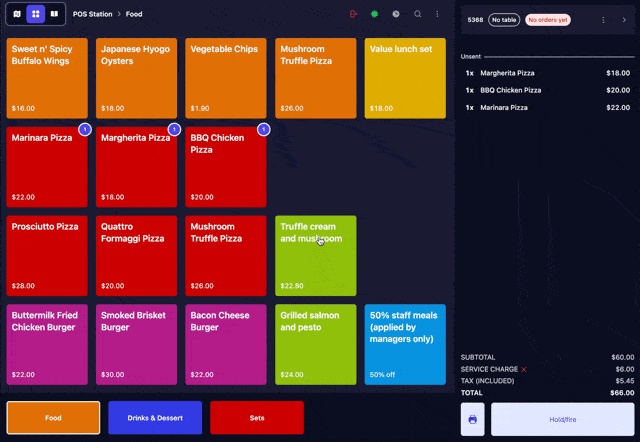Image resolution: width=640 pixels, height=442 pixels.
Task: Switch to the map layout view icon
Action: (x=17, y=14)
